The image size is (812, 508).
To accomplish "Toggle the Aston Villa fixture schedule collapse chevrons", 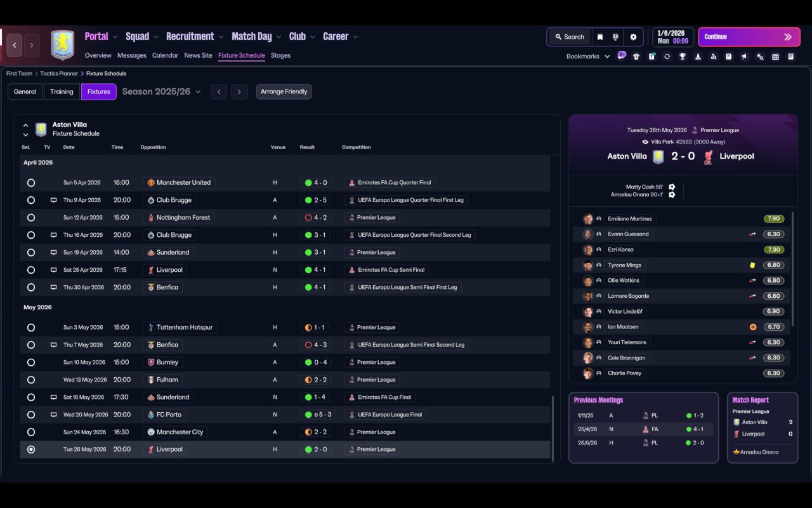I will [25, 130].
